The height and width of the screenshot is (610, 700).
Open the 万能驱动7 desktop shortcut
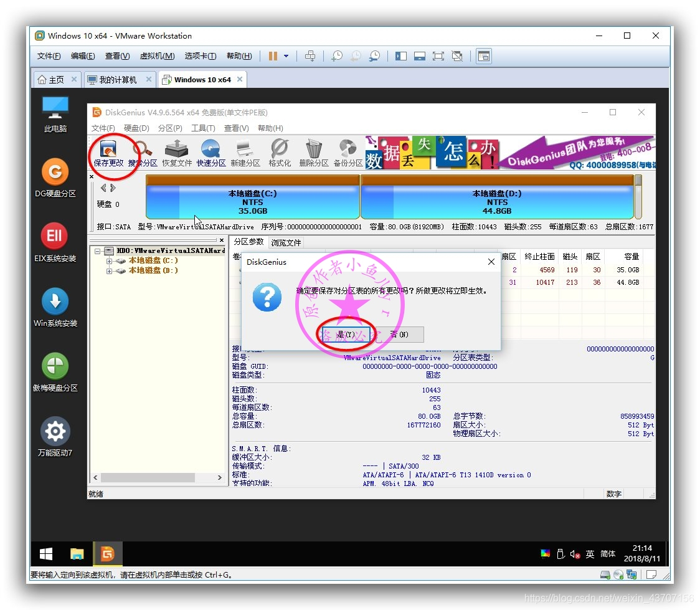55,437
